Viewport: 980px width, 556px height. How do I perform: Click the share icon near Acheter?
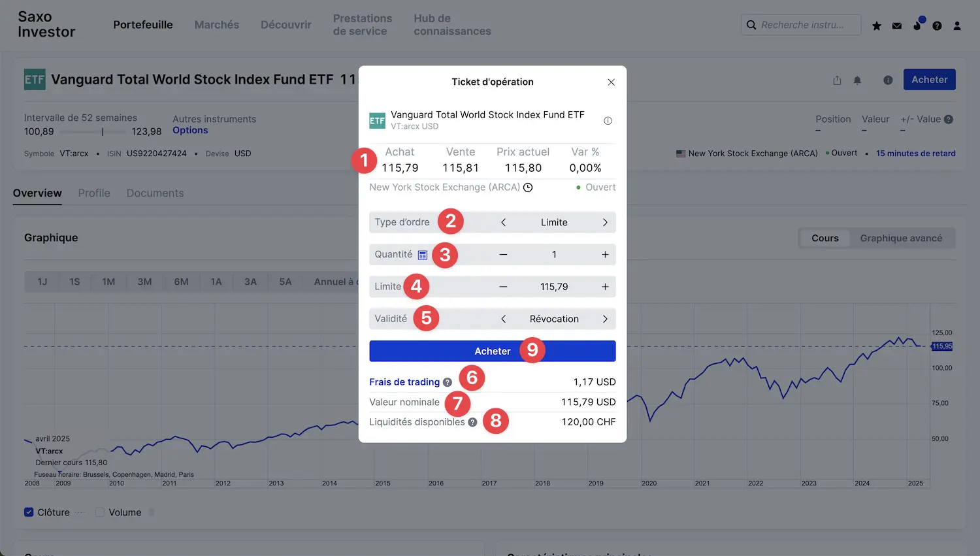(837, 80)
